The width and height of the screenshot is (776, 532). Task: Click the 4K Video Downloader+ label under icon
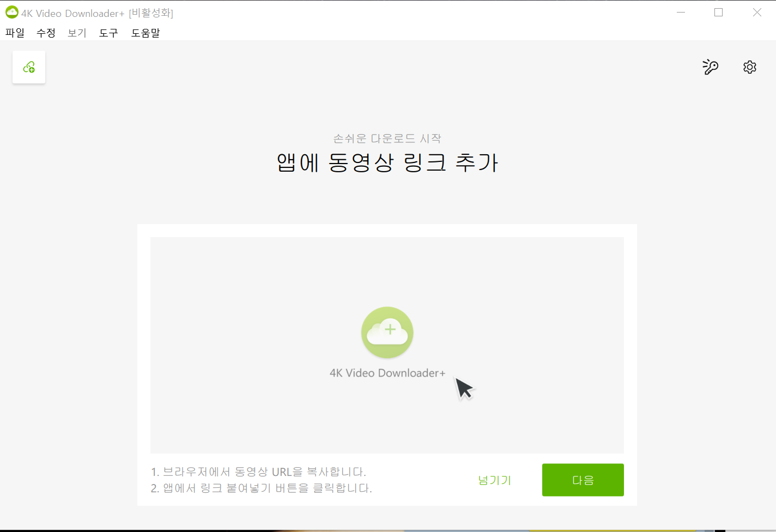(x=387, y=373)
